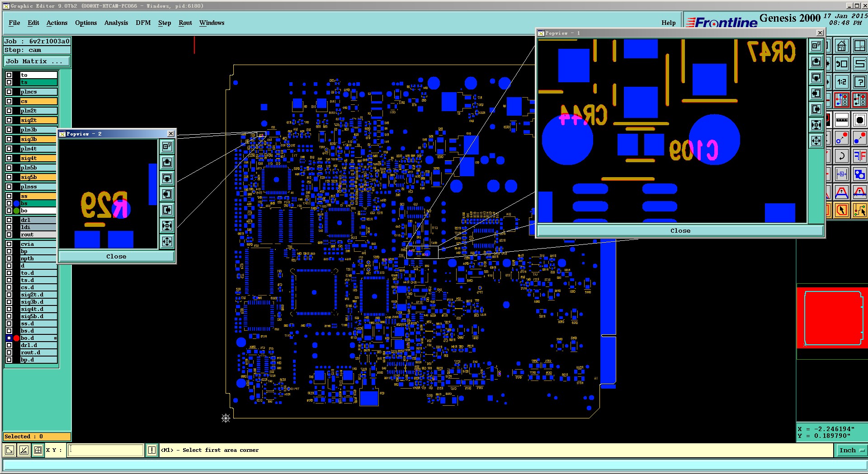868x474 pixels.
Task: Click the npth layer name
Action: point(38,258)
